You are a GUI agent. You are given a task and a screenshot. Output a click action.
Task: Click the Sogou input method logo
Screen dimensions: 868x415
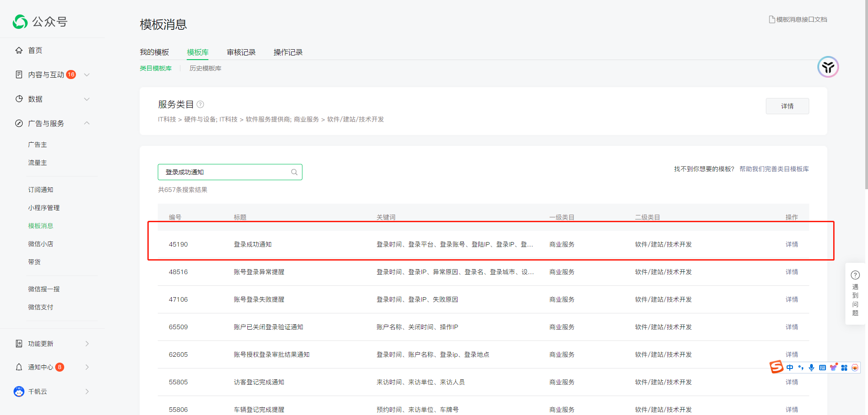[776, 367]
